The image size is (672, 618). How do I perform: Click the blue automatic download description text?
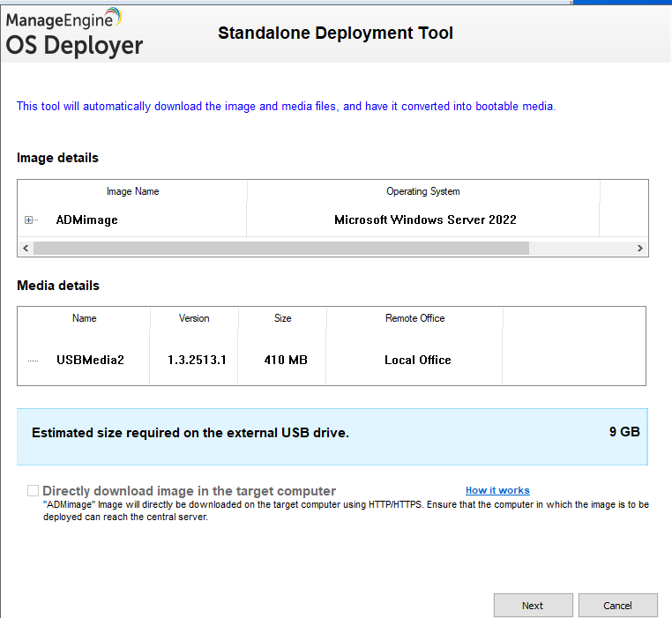(287, 107)
